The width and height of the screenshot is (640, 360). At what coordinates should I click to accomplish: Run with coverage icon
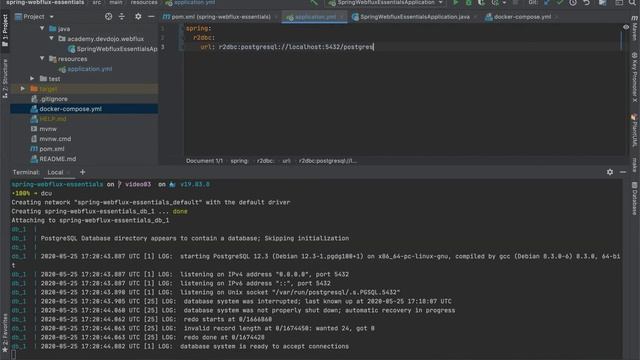(482, 3)
